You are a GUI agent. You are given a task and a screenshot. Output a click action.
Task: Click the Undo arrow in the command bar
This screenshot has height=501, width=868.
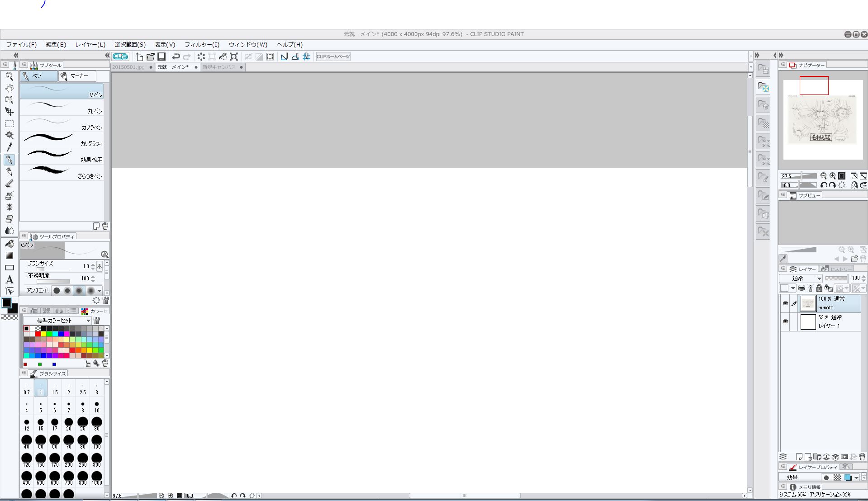(x=175, y=57)
